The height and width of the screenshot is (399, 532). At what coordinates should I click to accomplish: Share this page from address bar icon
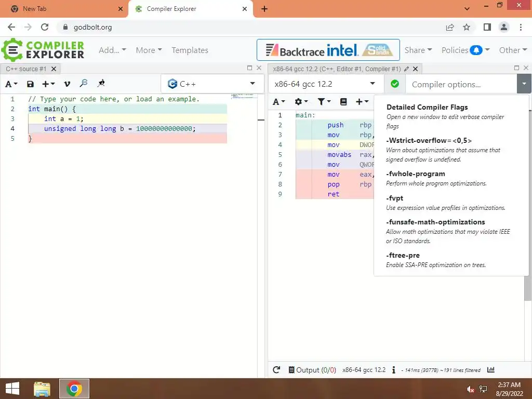(450, 27)
